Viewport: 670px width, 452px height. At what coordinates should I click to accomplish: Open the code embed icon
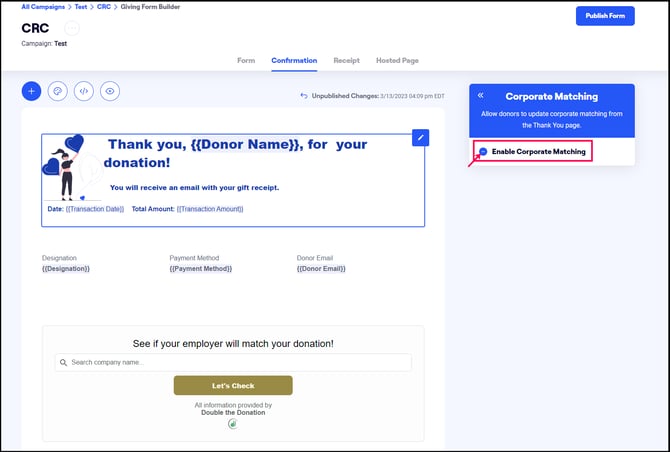[x=85, y=91]
